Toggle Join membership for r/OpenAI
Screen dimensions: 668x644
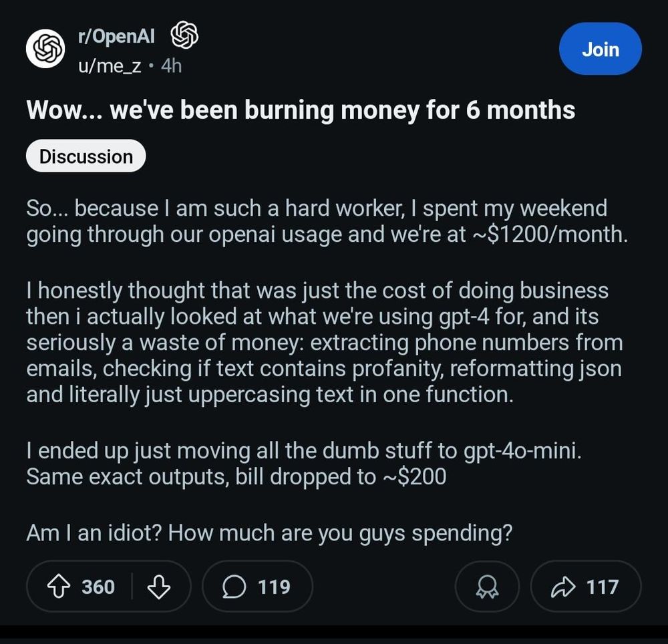point(599,49)
